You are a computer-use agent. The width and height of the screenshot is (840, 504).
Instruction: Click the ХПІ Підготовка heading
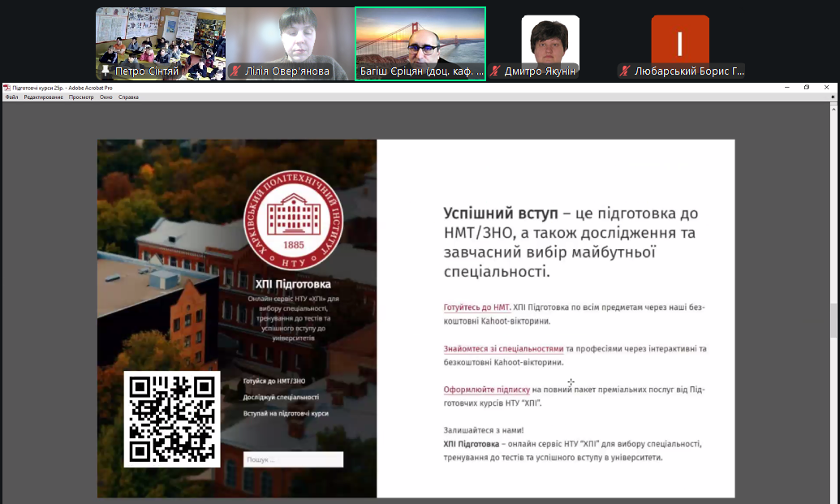293,284
